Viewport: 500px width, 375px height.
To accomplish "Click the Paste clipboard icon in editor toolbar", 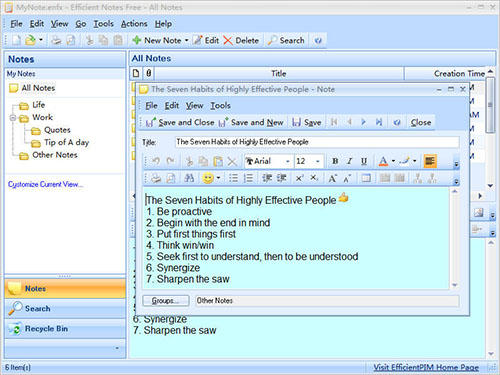I will 218,162.
